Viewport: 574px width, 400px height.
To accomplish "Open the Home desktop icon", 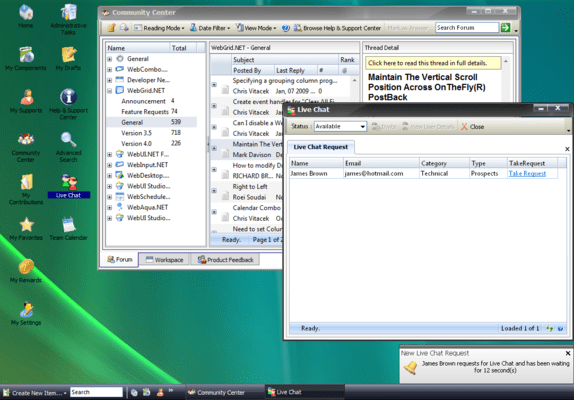I will coord(26,16).
